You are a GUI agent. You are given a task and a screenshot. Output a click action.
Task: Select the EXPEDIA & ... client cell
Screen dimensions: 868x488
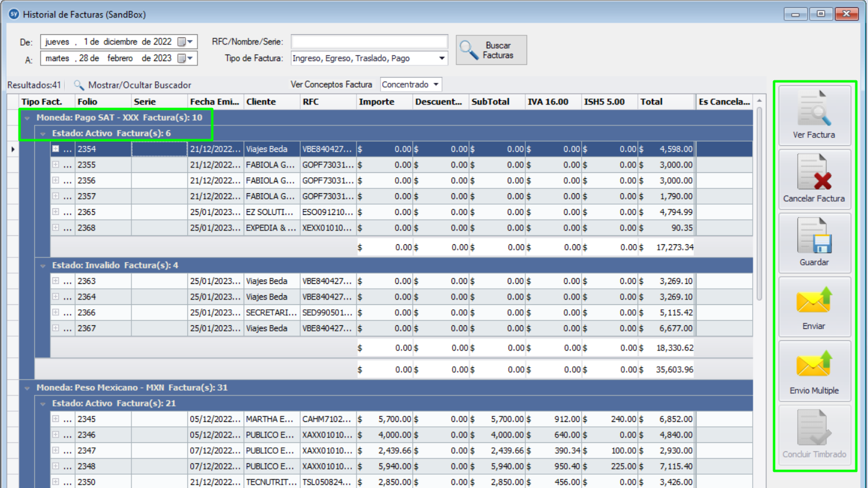pyautogui.click(x=272, y=227)
